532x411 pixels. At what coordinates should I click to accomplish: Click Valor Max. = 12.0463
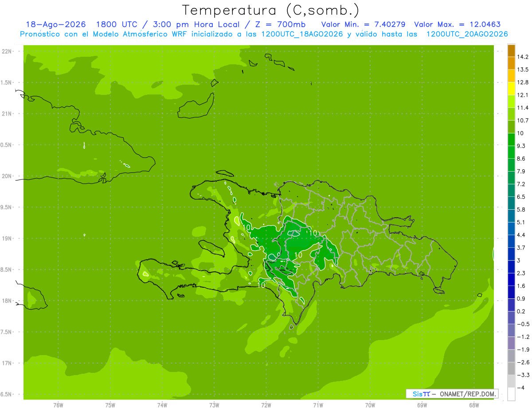click(x=457, y=24)
